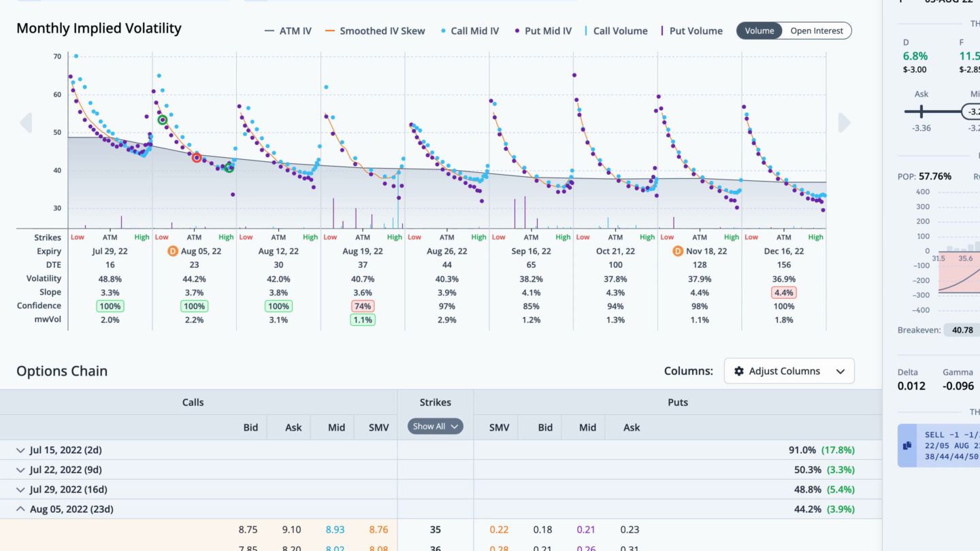
Task: Click the 100% confidence badge for Jul 29
Action: tap(110, 306)
